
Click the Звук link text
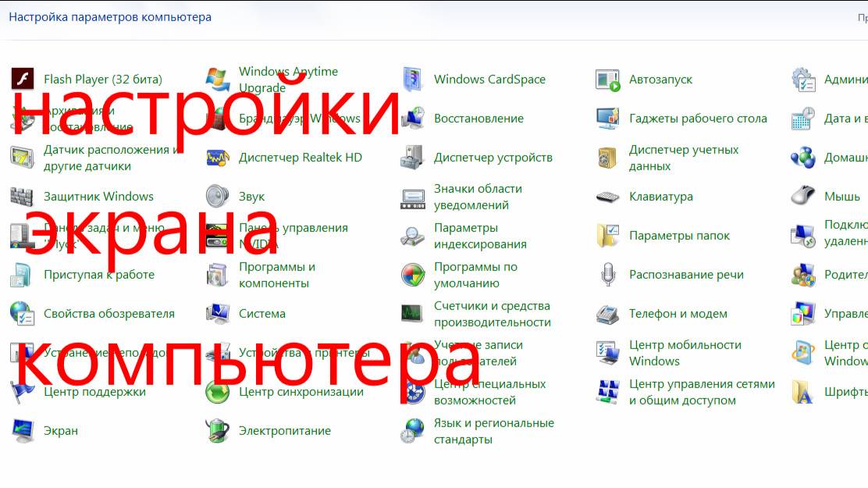point(252,197)
